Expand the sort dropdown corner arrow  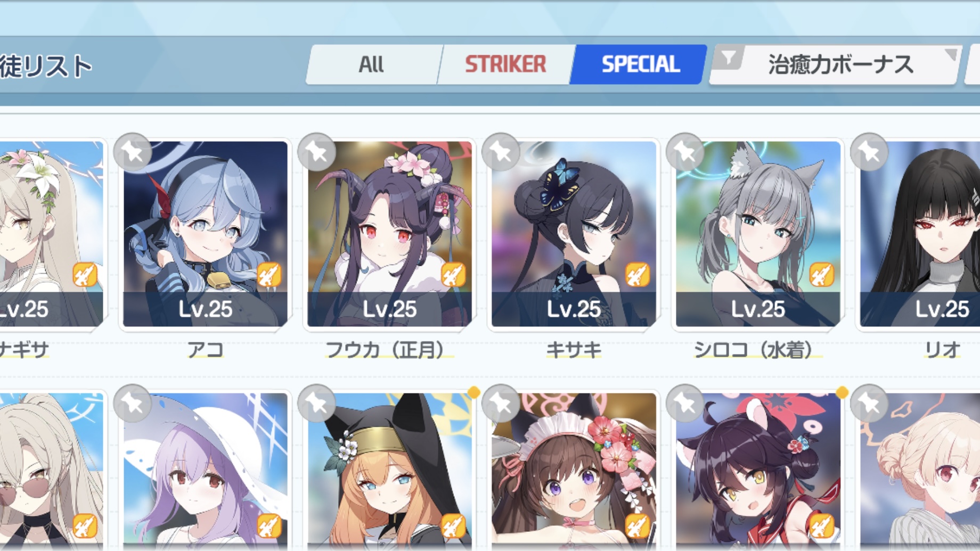click(951, 54)
